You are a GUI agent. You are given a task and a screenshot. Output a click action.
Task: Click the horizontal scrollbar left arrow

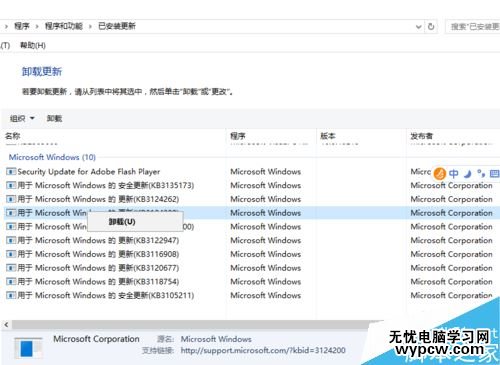(x=6, y=324)
